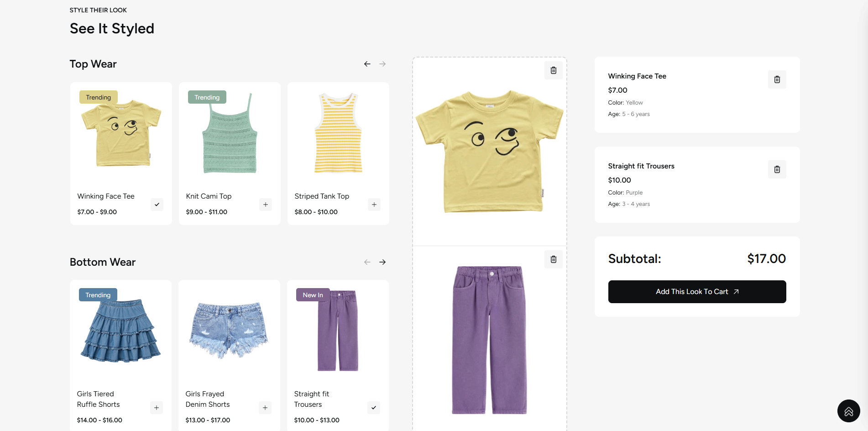Delete Winking Face Tee from summary list
Screen dimensions: 868x431
pyautogui.click(x=777, y=79)
